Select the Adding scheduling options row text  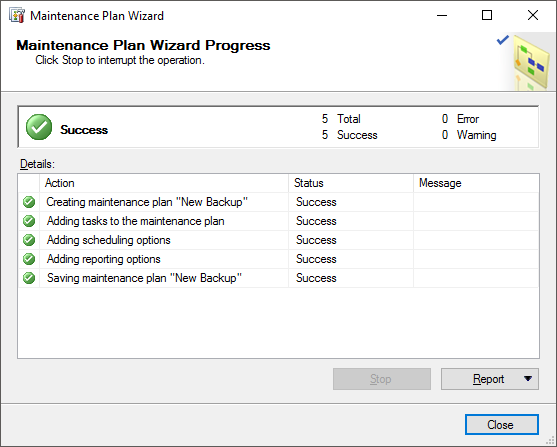click(x=109, y=240)
